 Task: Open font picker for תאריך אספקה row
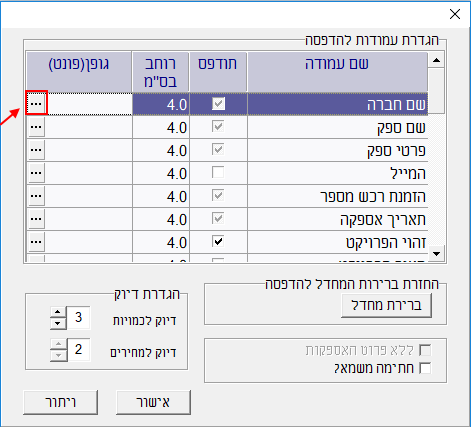36,219
